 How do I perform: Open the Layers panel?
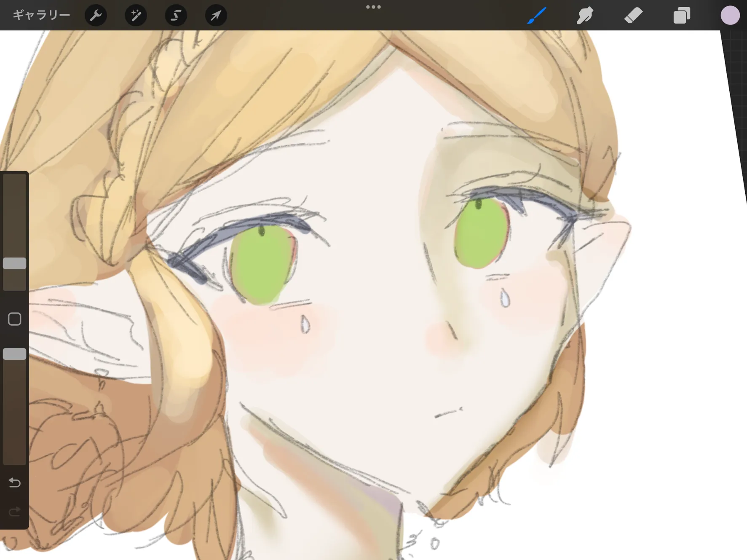coord(682,16)
